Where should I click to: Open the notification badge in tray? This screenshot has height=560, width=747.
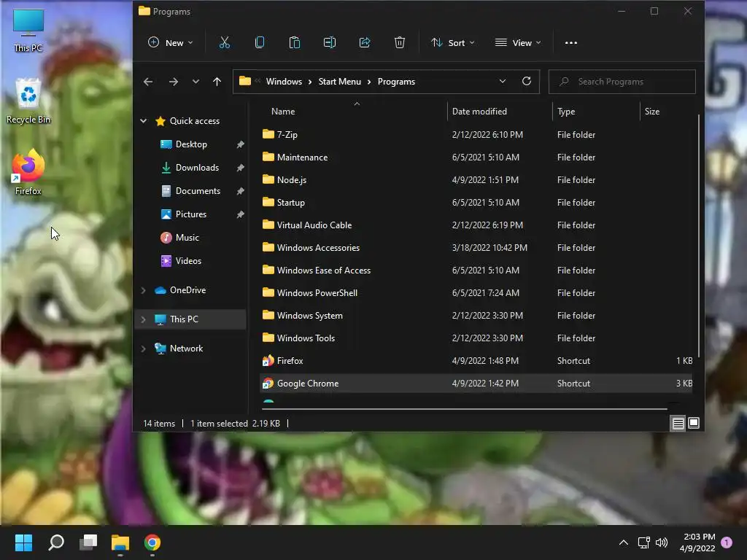[x=727, y=542]
